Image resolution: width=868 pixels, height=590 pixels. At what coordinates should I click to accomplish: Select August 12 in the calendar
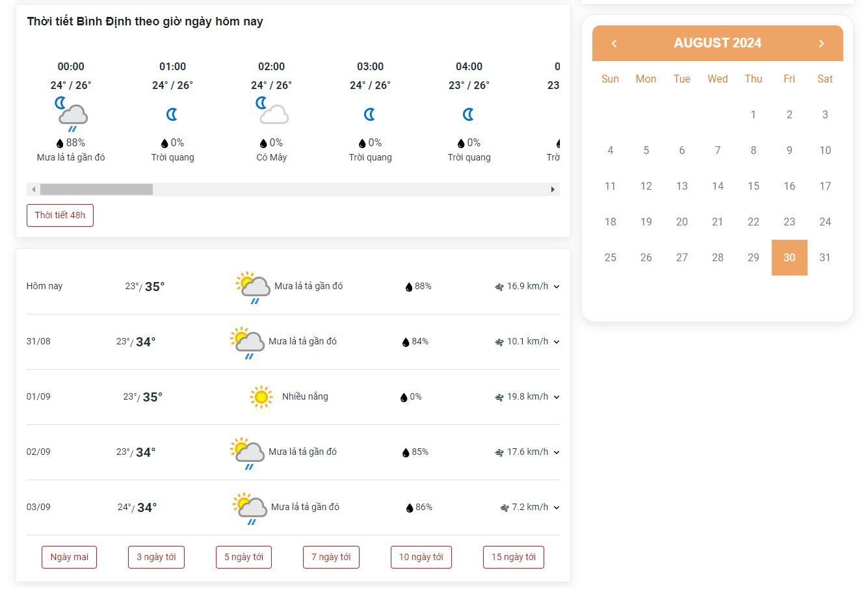[x=646, y=186]
